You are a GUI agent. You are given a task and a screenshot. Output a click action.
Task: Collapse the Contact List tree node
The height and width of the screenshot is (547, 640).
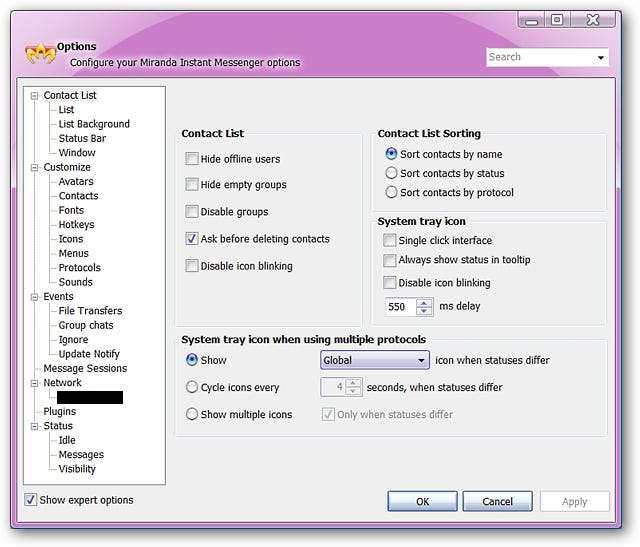(x=35, y=96)
